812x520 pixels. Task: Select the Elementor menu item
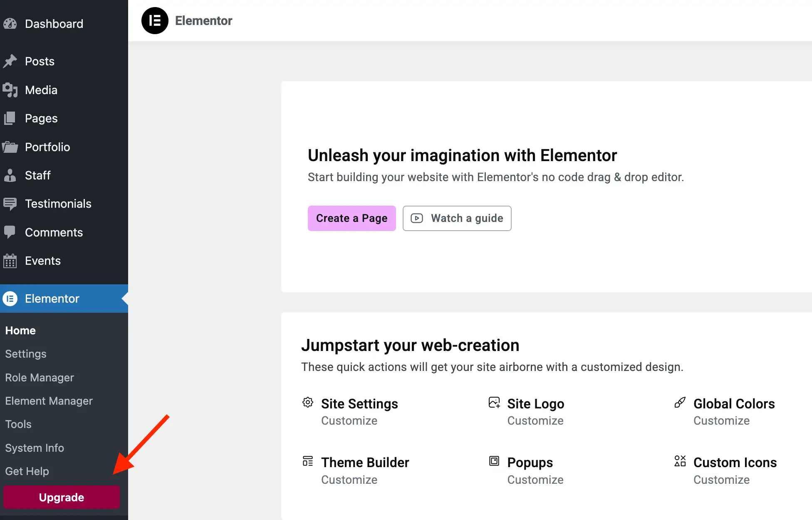coord(64,299)
